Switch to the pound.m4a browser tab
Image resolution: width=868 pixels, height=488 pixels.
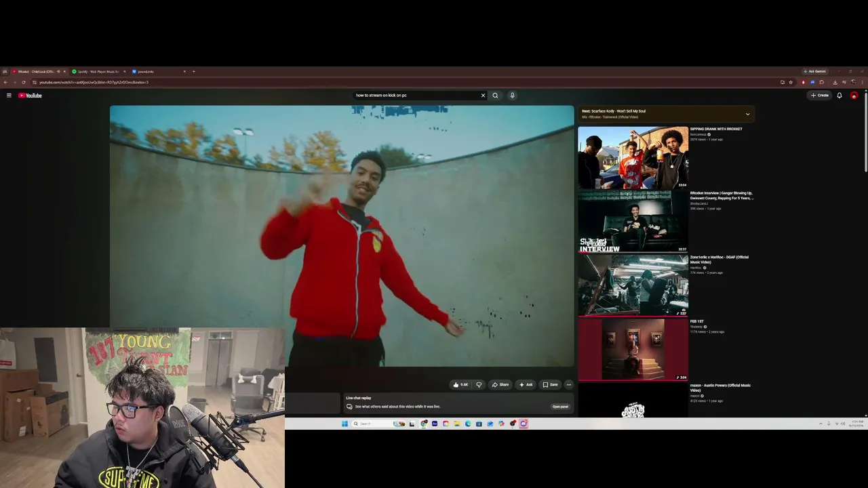158,72
